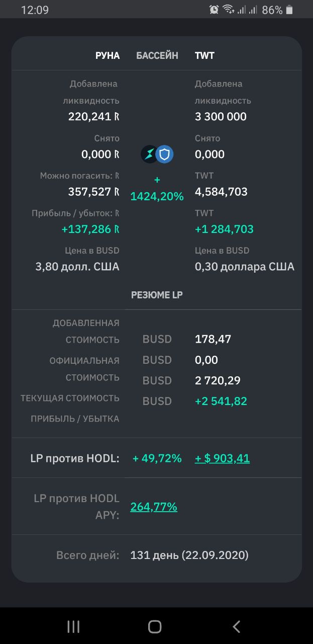
Task: Tap the БАССЕЙН header label
Action: [x=157, y=56]
